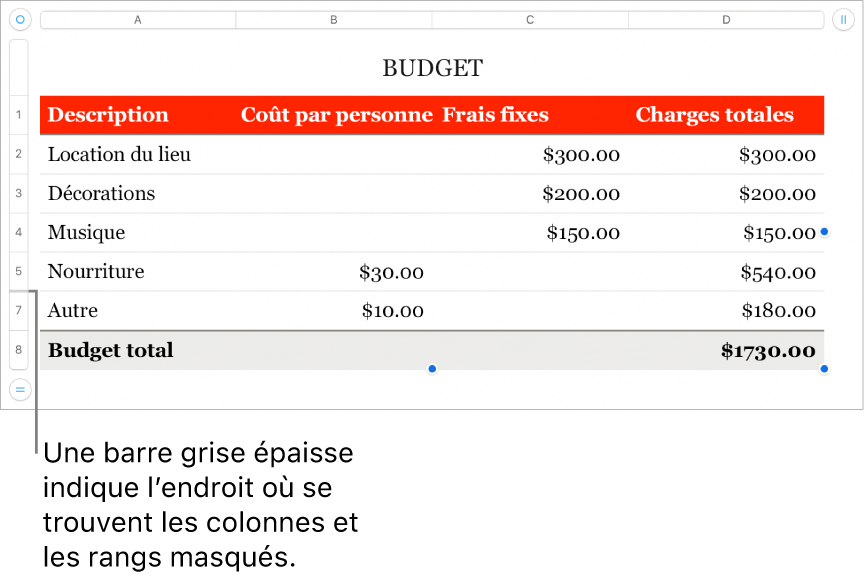Select column A header tab
The width and height of the screenshot is (865, 585).
pos(138,19)
